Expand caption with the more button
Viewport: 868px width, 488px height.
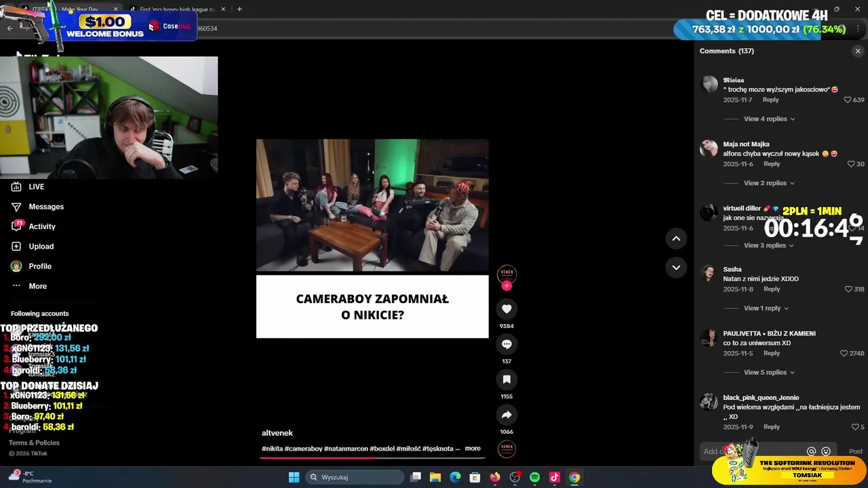click(473, 449)
